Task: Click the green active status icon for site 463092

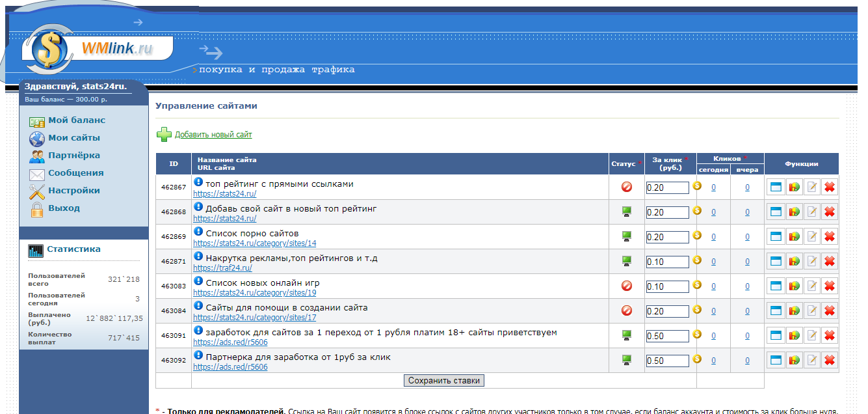Action: pyautogui.click(x=627, y=360)
